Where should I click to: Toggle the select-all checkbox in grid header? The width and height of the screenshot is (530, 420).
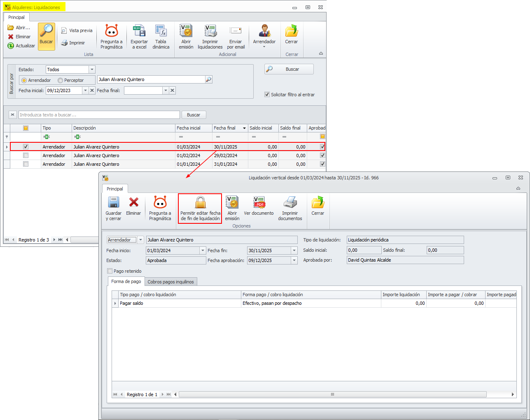[26, 128]
